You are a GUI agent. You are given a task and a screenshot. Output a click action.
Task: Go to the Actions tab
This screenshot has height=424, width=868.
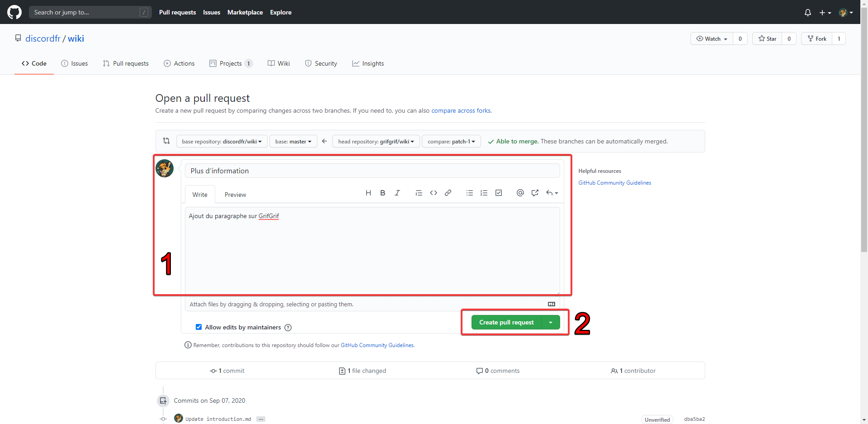179,63
